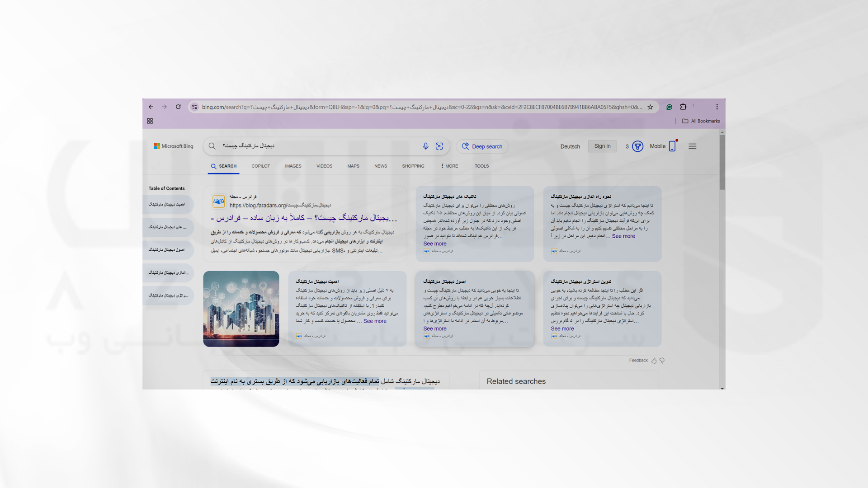Switch to the VIDEOS tab
The height and width of the screenshot is (488, 868).
pyautogui.click(x=324, y=166)
